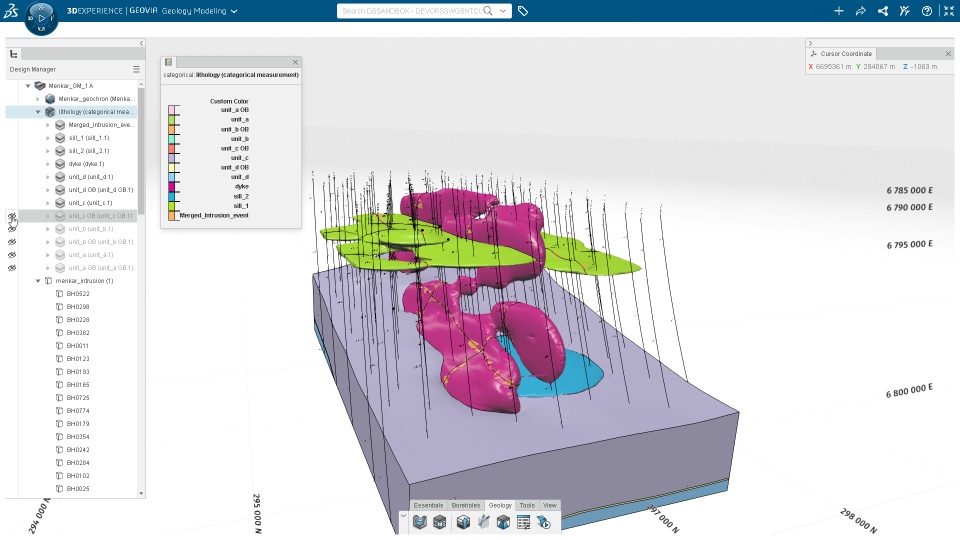Click the blue sectioned cube icon in toolbar
960x540 pixels.
coord(503,522)
